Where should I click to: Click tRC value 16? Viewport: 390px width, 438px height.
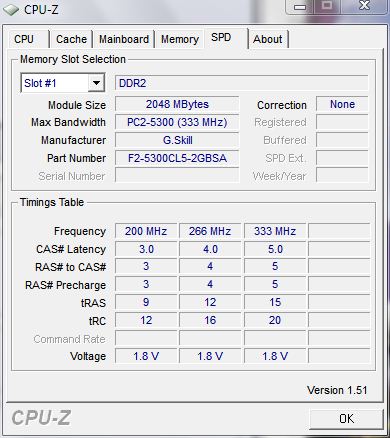pyautogui.click(x=210, y=320)
